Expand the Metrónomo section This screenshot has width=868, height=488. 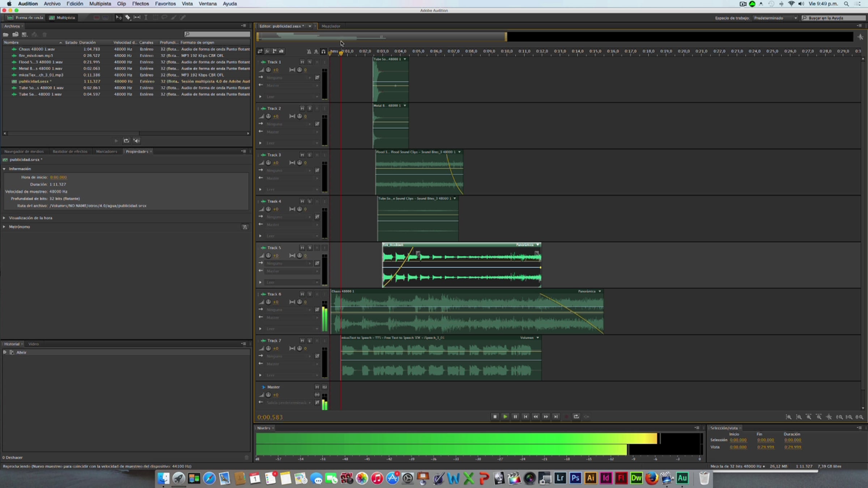[x=4, y=227]
